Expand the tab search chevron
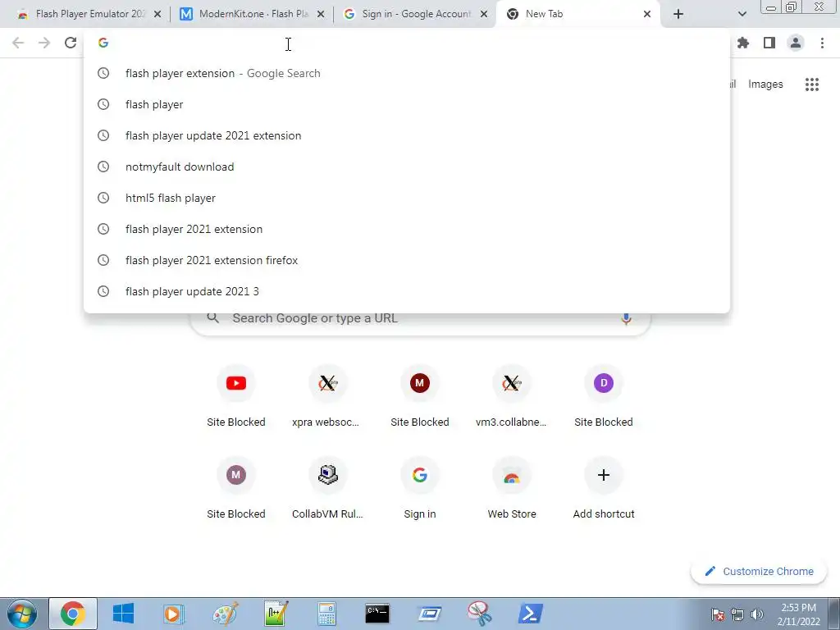 pyautogui.click(x=742, y=14)
